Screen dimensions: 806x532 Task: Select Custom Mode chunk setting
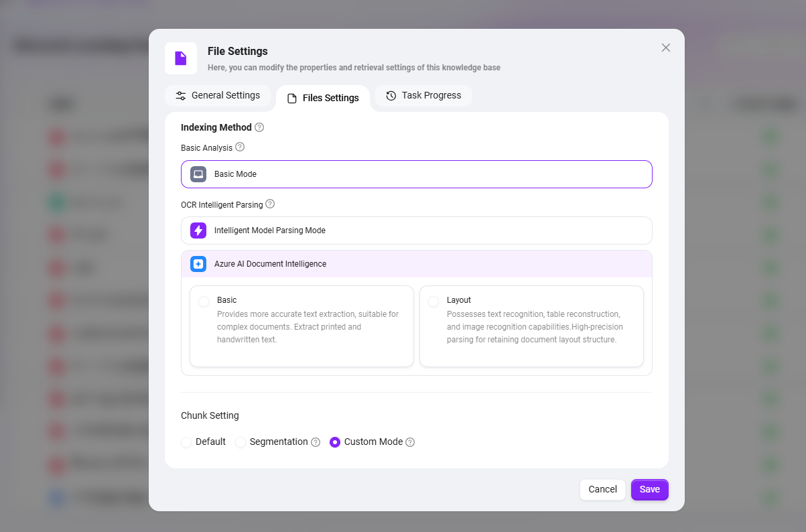335,442
